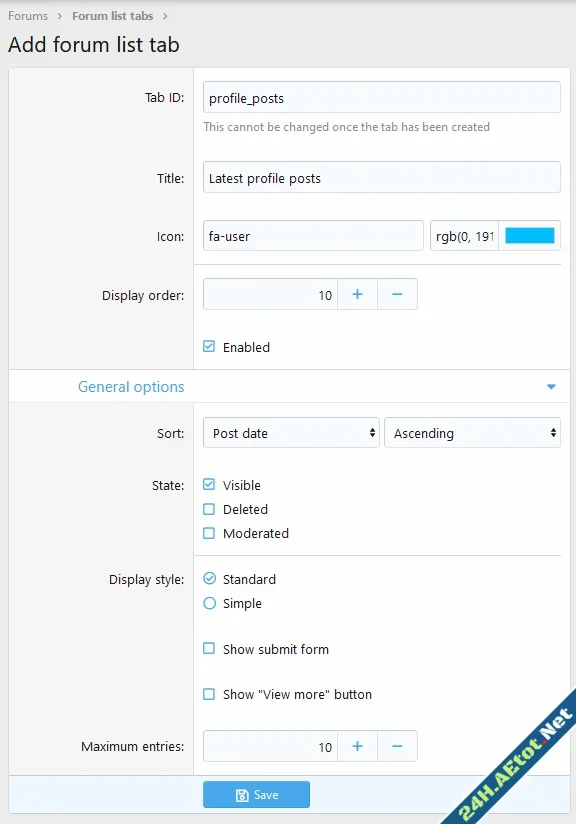Collapse the General options section
This screenshot has height=824, width=576.
[551, 385]
